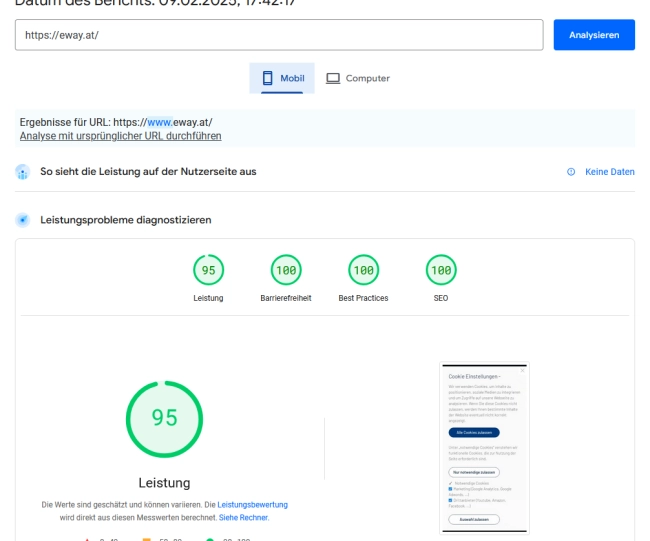Click the large 95 performance gauge
This screenshot has height=541, width=650.
coord(164,419)
